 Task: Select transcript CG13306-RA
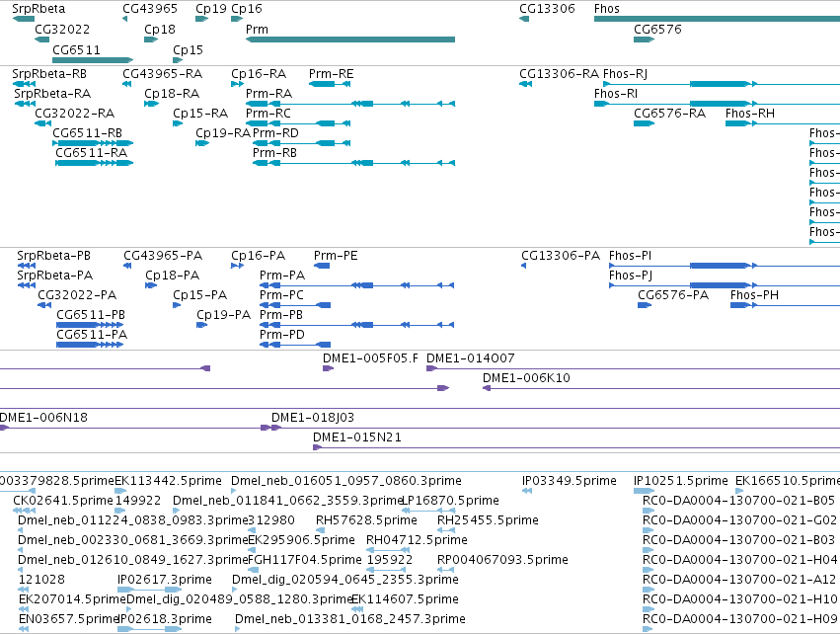[559, 74]
